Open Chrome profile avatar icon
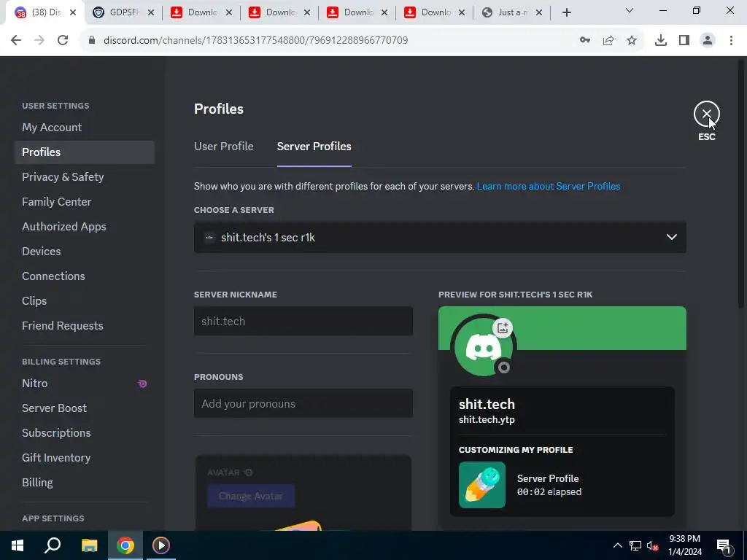The image size is (747, 560). 708,40
